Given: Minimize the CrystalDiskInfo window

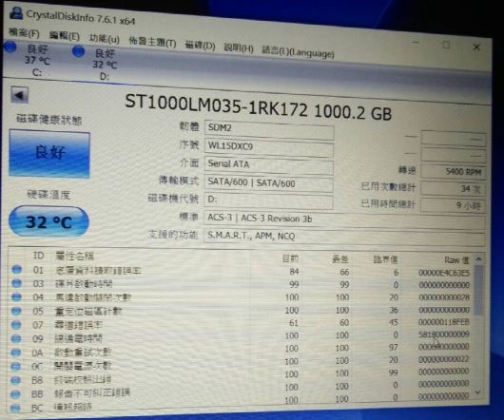Looking at the screenshot, I should (x=416, y=43).
